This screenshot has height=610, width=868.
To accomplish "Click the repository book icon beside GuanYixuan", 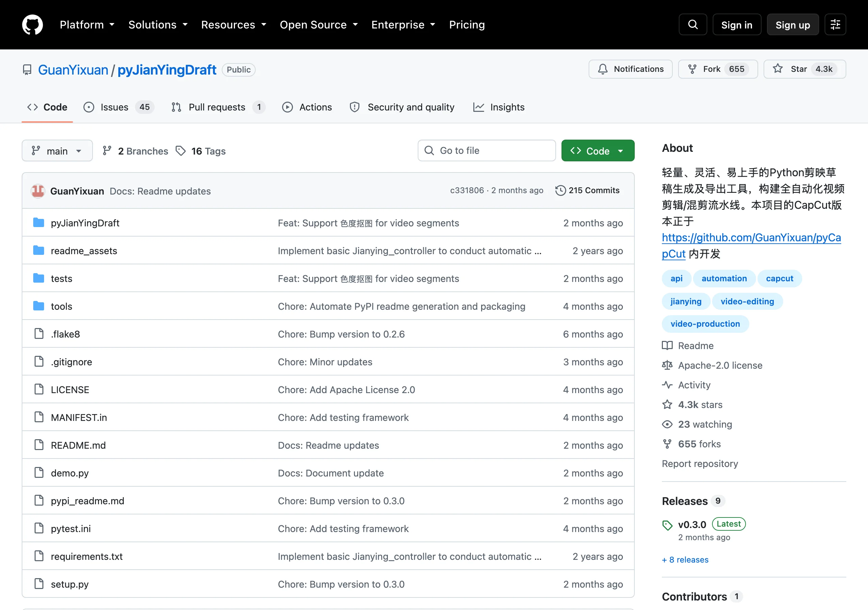I will pyautogui.click(x=27, y=70).
